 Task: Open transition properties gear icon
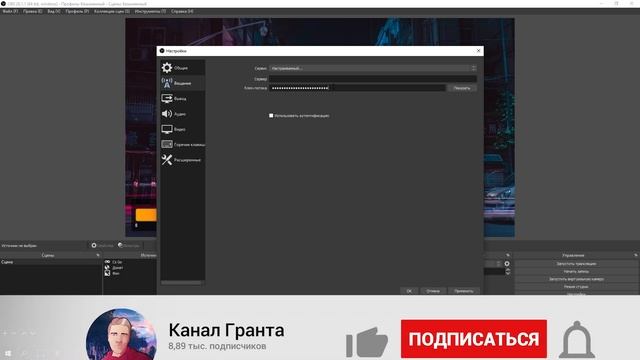[x=507, y=264]
